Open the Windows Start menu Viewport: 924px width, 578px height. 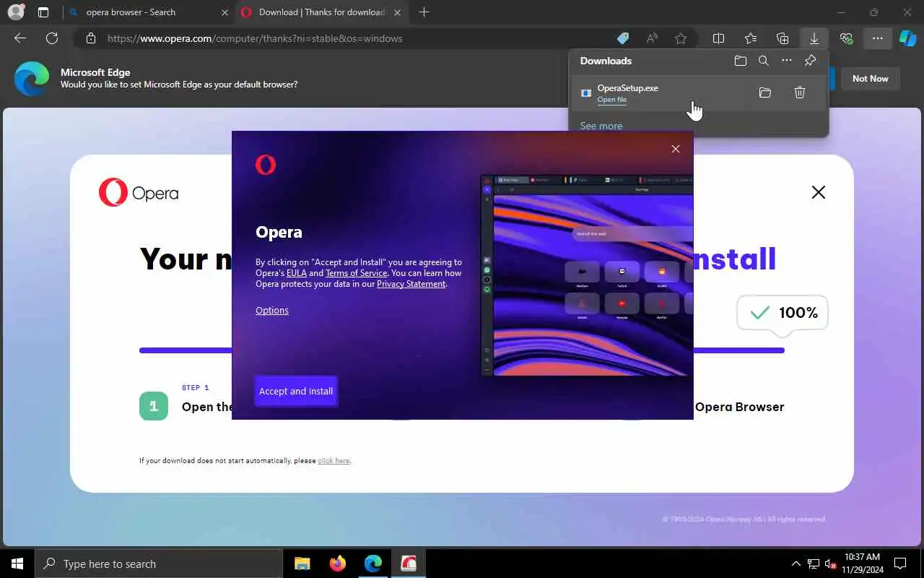click(17, 564)
